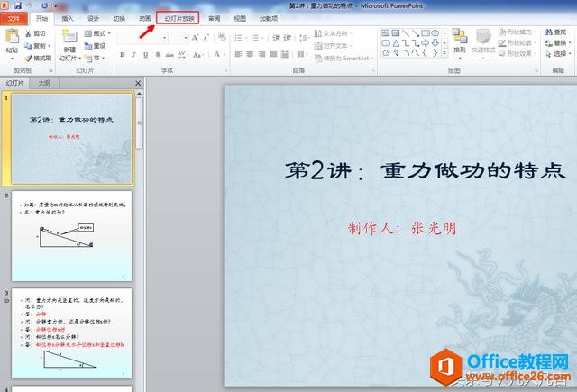
Task: Open the font name dropdown box
Action: pos(140,38)
